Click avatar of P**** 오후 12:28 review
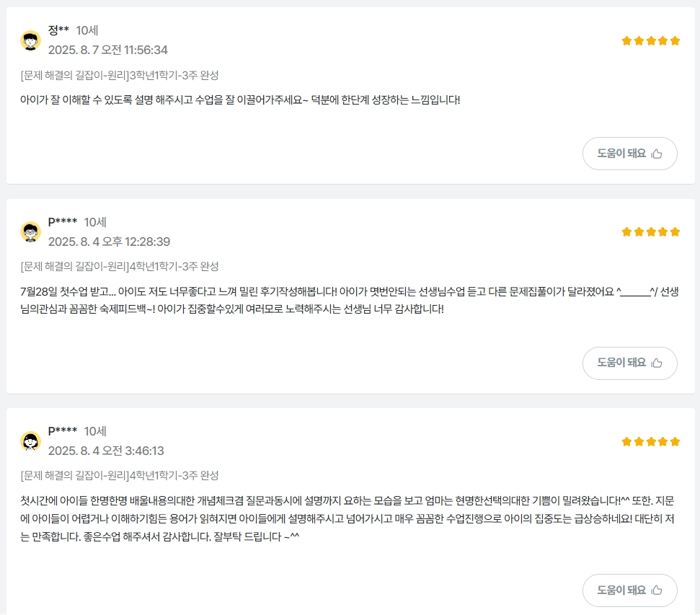Viewport: 700px width, 615px height. coord(30,232)
